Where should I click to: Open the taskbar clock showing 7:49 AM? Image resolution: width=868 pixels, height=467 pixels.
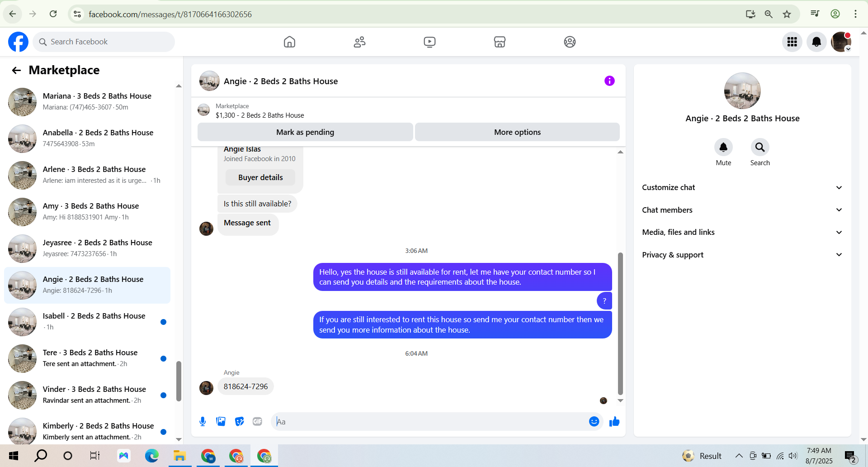click(x=819, y=456)
